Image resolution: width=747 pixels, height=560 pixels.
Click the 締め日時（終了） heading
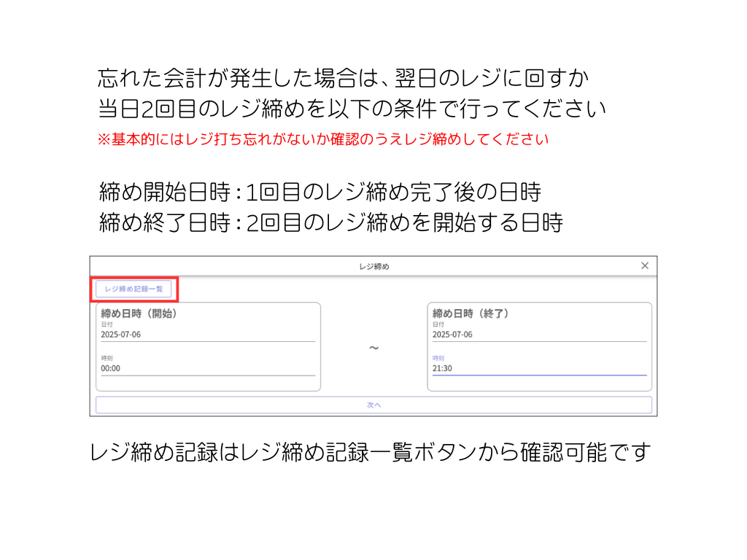point(471,314)
